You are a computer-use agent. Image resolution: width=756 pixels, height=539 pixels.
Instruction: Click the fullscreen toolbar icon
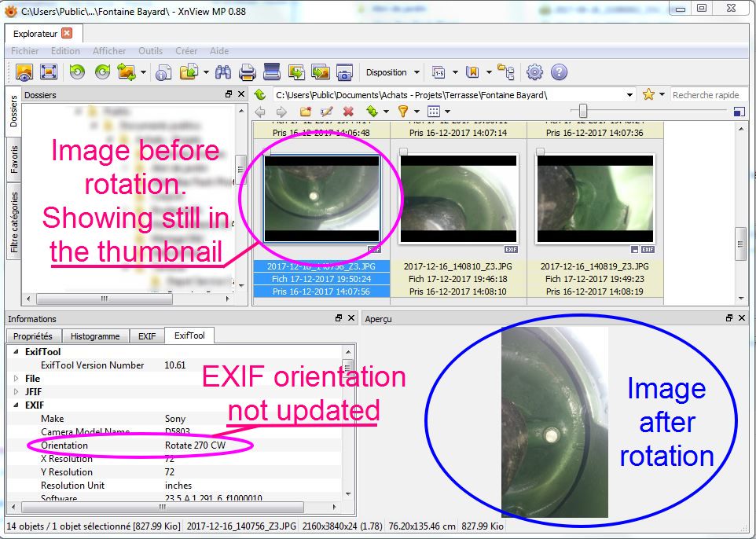(49, 72)
